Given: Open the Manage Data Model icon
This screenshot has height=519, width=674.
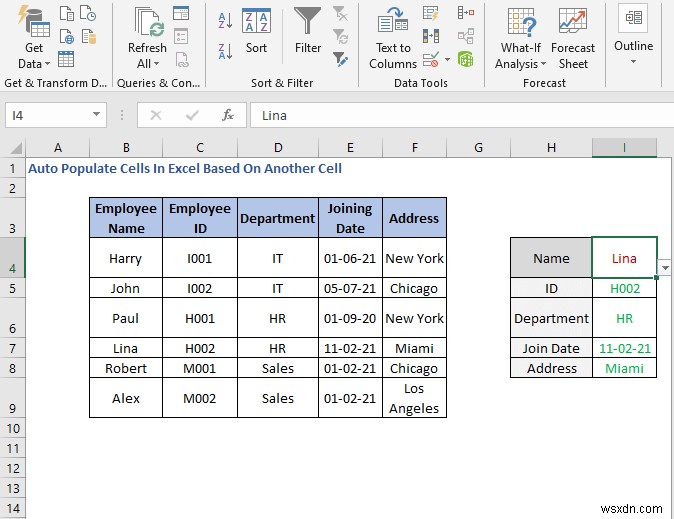Looking at the screenshot, I should pyautogui.click(x=466, y=59).
